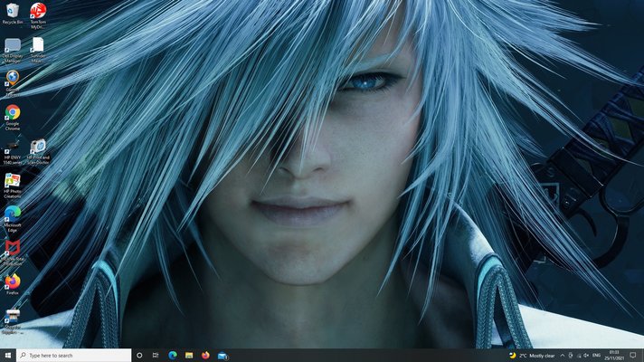Open the taskbar clock and date
Screen dimensions: 644x362
(x=614, y=356)
